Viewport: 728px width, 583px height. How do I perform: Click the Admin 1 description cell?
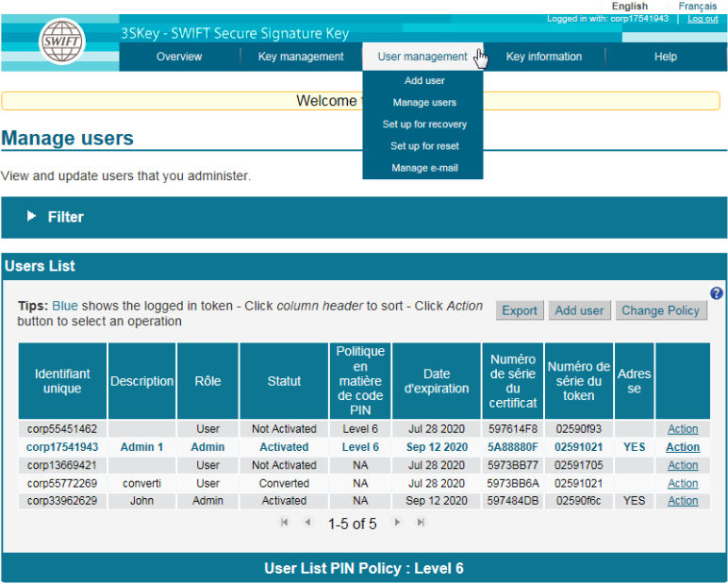point(141,447)
